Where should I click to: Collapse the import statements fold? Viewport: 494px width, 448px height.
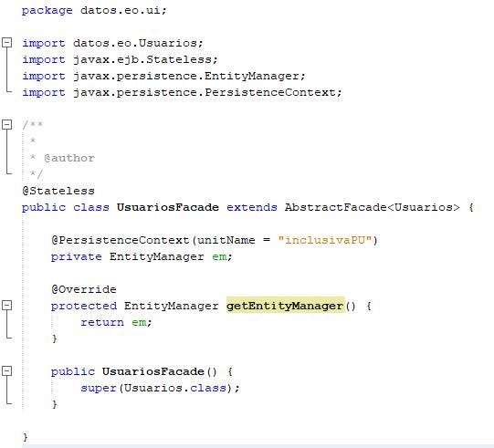coord(7,43)
